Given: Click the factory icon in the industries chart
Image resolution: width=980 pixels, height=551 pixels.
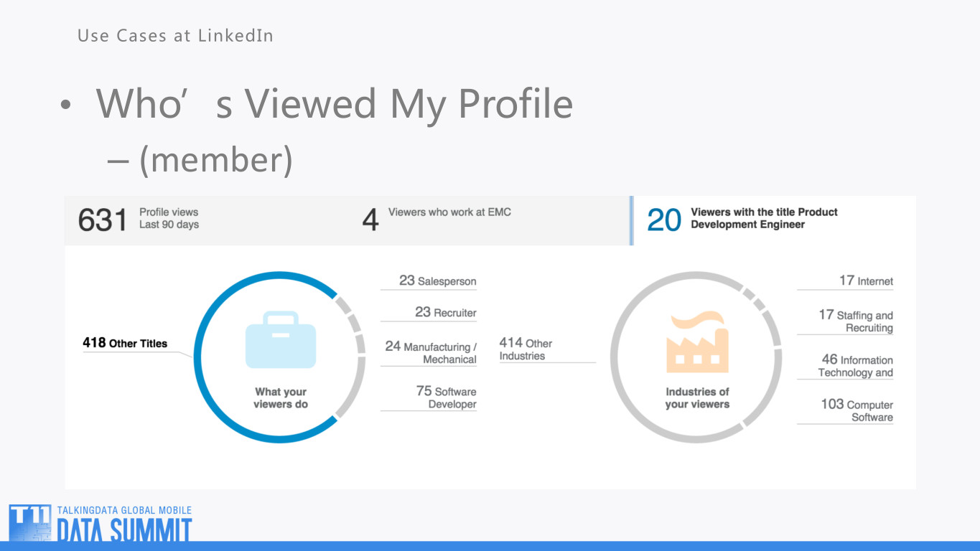Looking at the screenshot, I should (697, 342).
